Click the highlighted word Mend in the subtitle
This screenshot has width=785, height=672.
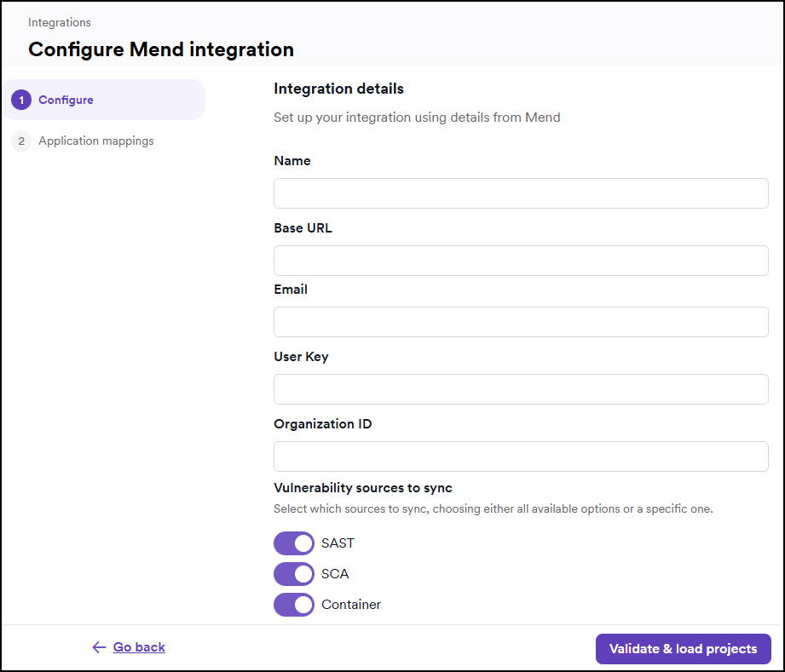click(543, 118)
